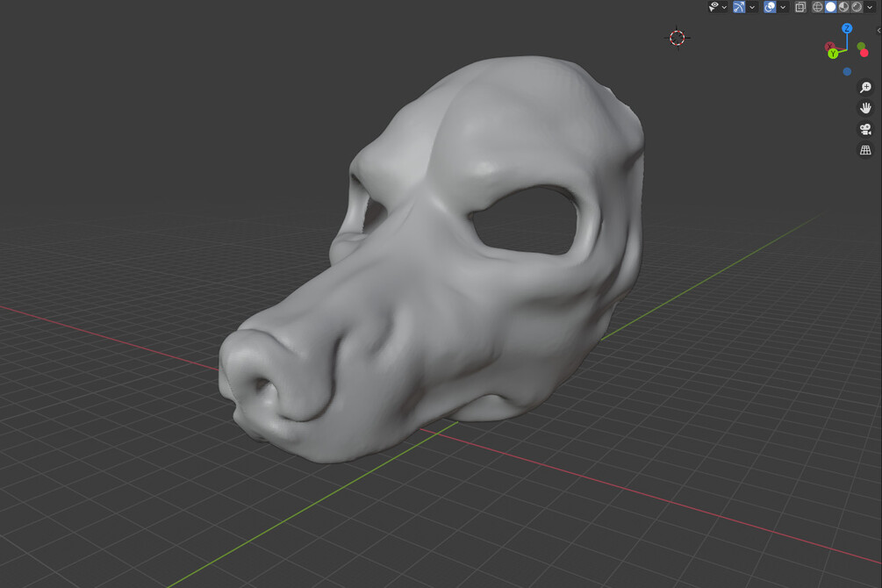Expand the visibility filter dropdown arrow

tap(724, 7)
